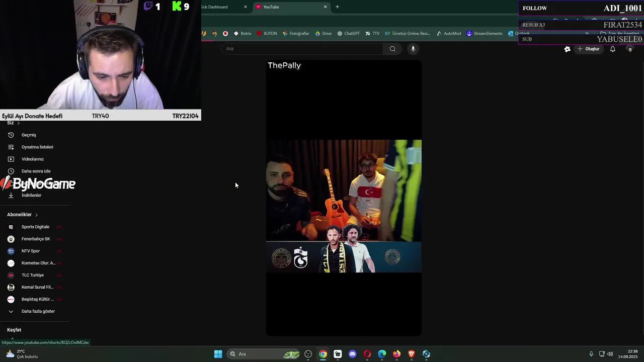Open weather widget showing 21°C

pos(21,354)
